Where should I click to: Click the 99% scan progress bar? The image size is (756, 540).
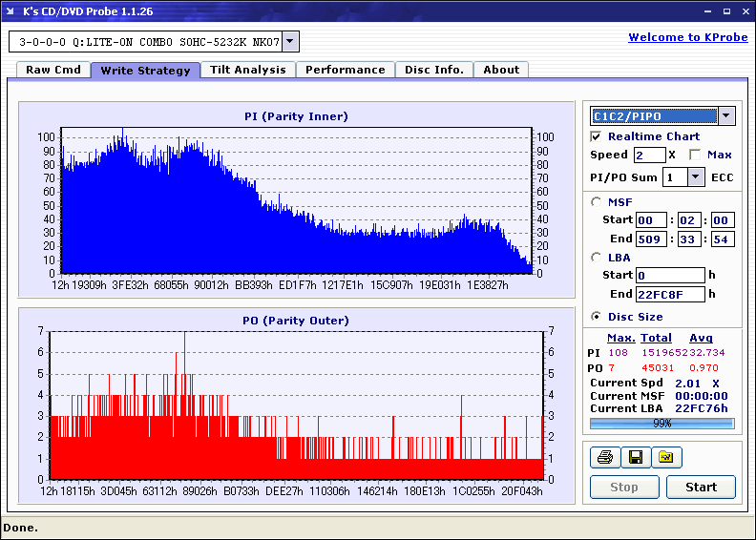click(x=662, y=424)
